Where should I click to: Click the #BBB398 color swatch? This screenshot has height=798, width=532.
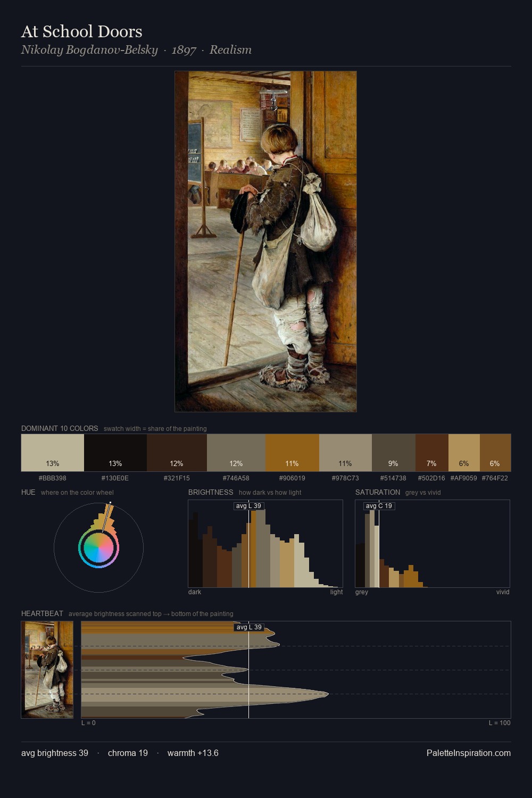53,453
